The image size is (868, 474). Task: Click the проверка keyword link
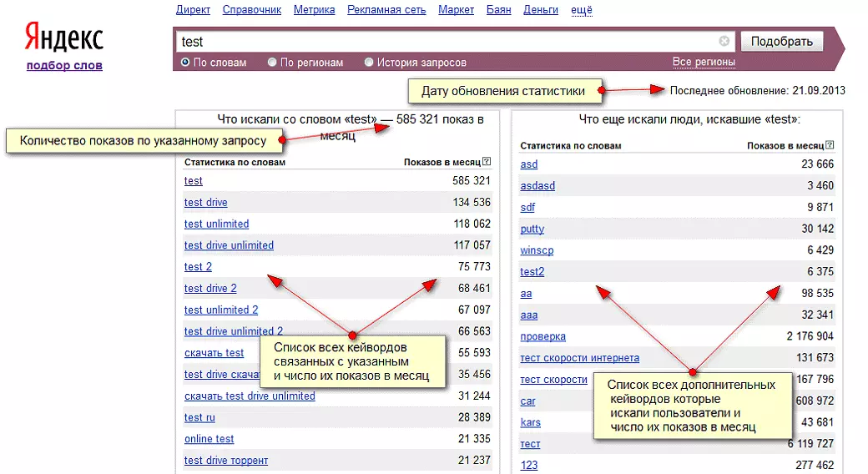click(x=542, y=336)
